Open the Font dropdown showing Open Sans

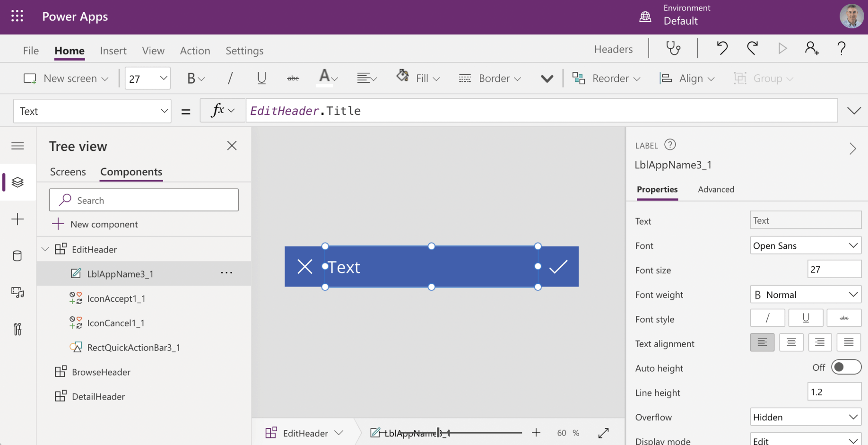coord(805,245)
